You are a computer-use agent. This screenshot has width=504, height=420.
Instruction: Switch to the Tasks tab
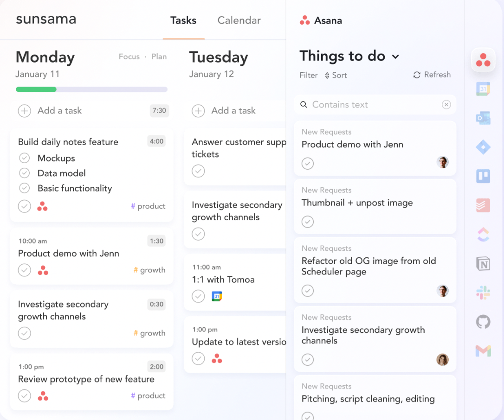pyautogui.click(x=183, y=20)
